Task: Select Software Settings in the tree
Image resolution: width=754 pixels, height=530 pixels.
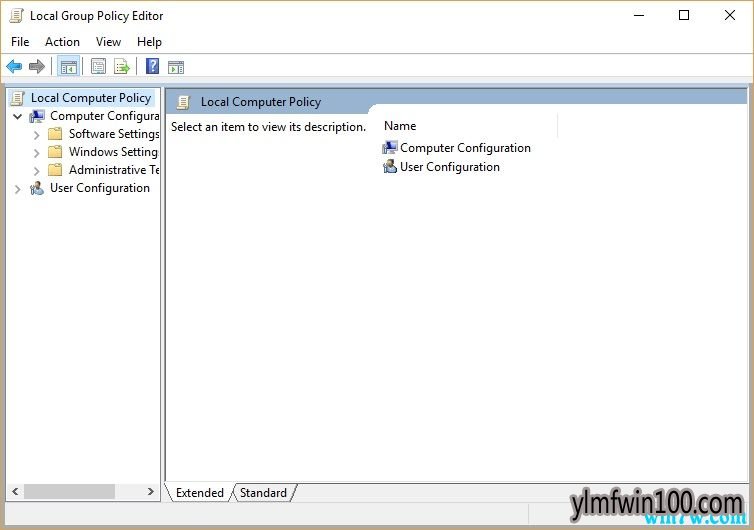Action: click(114, 134)
